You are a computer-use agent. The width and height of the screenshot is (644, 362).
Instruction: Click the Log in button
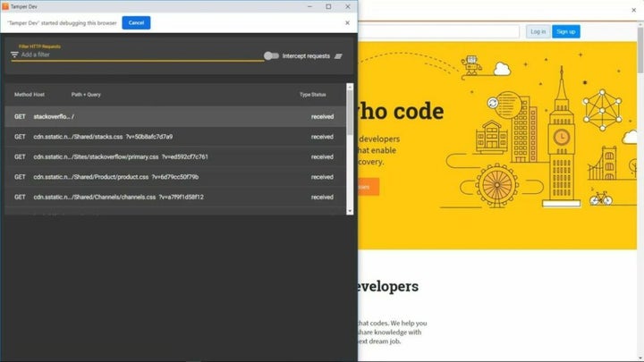[538, 31]
